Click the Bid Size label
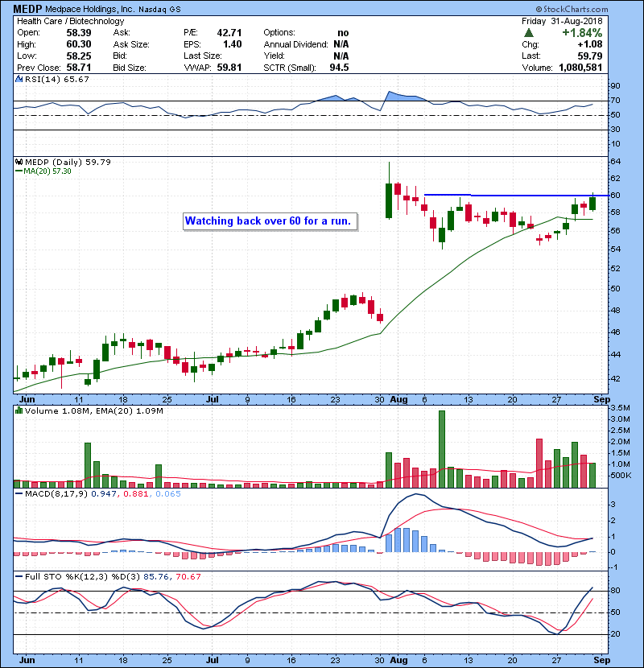Viewport: 644px width, 668px height. point(130,68)
